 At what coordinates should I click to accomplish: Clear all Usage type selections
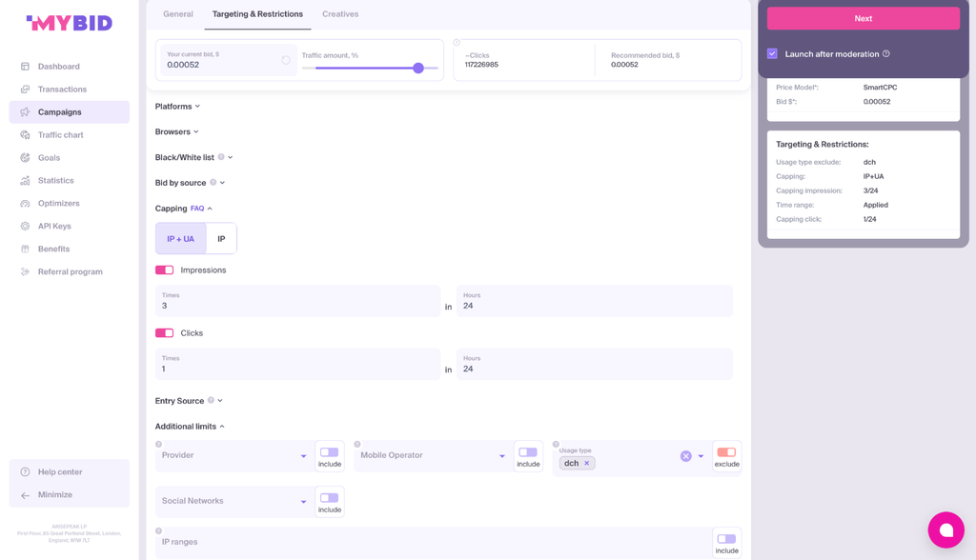pyautogui.click(x=686, y=456)
